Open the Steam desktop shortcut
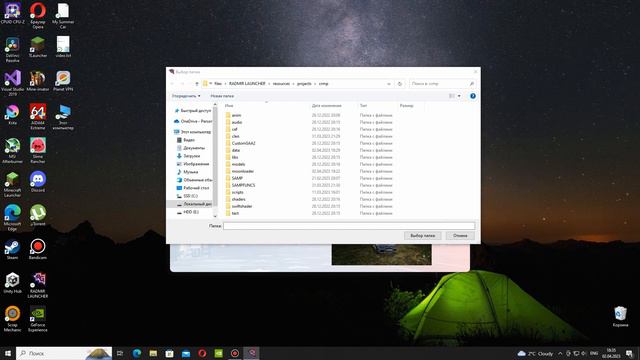The height and width of the screenshot is (360, 640). (12, 249)
